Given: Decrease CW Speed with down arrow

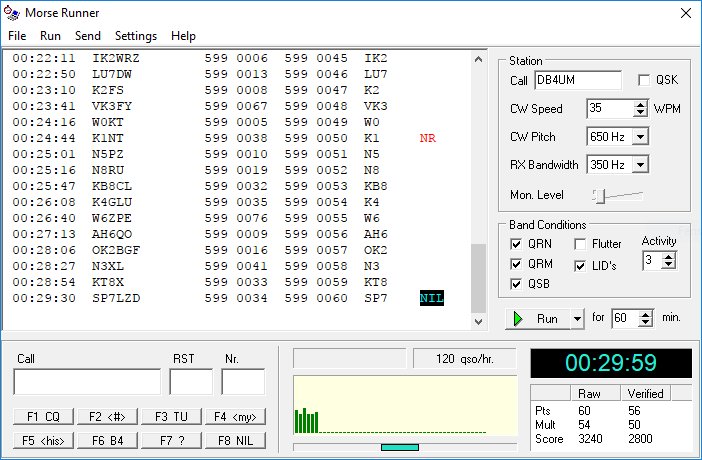Looking at the screenshot, I should [641, 113].
